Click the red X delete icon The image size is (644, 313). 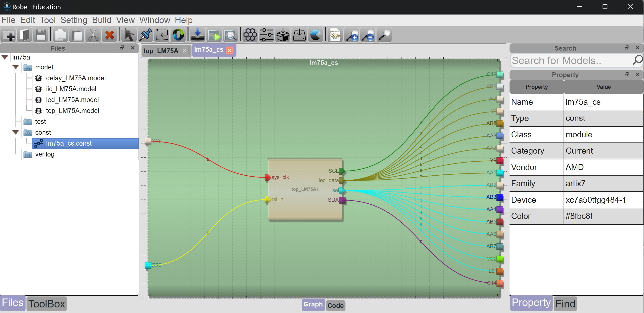click(x=110, y=35)
